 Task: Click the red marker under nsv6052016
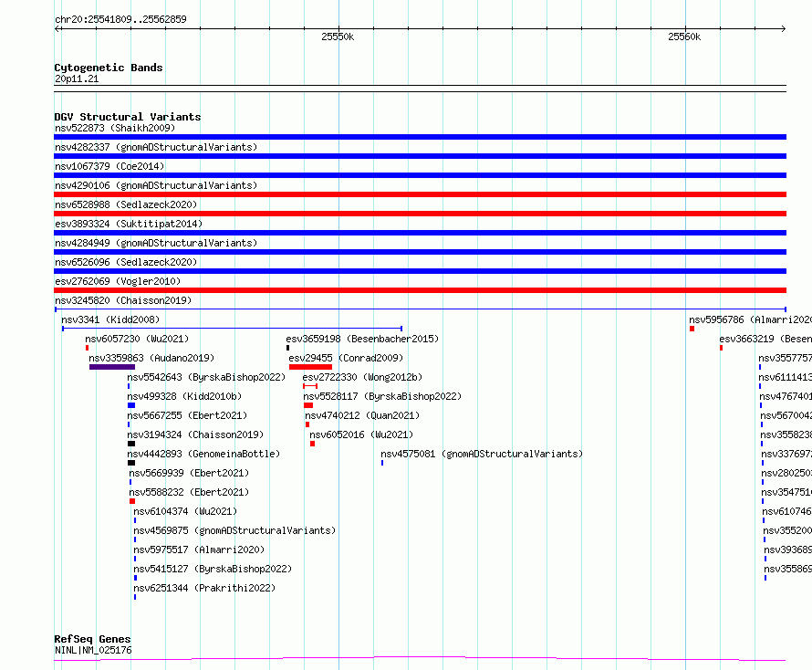pos(312,444)
